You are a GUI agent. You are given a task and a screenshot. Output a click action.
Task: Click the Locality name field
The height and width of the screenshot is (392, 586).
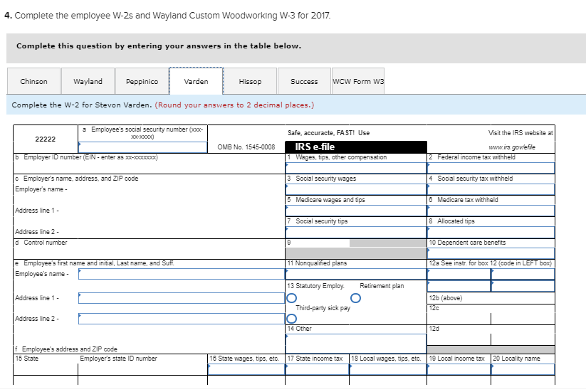[523, 369]
